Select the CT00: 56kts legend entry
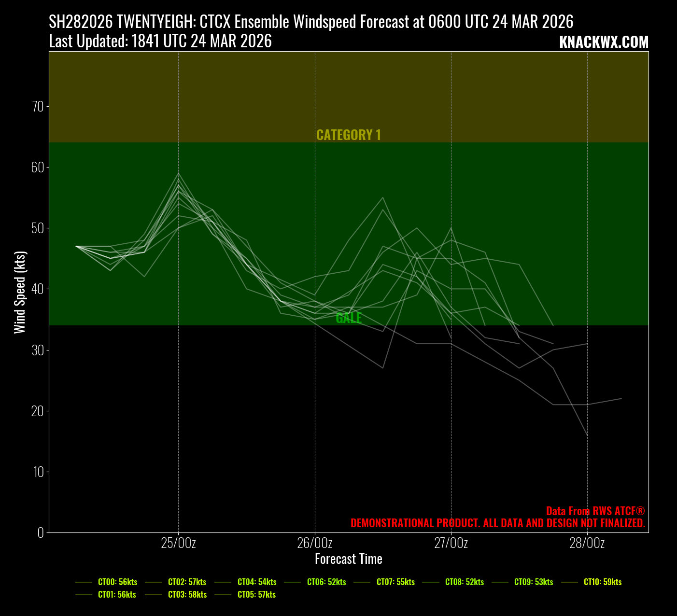Screen dimensions: 677x616 (117, 582)
